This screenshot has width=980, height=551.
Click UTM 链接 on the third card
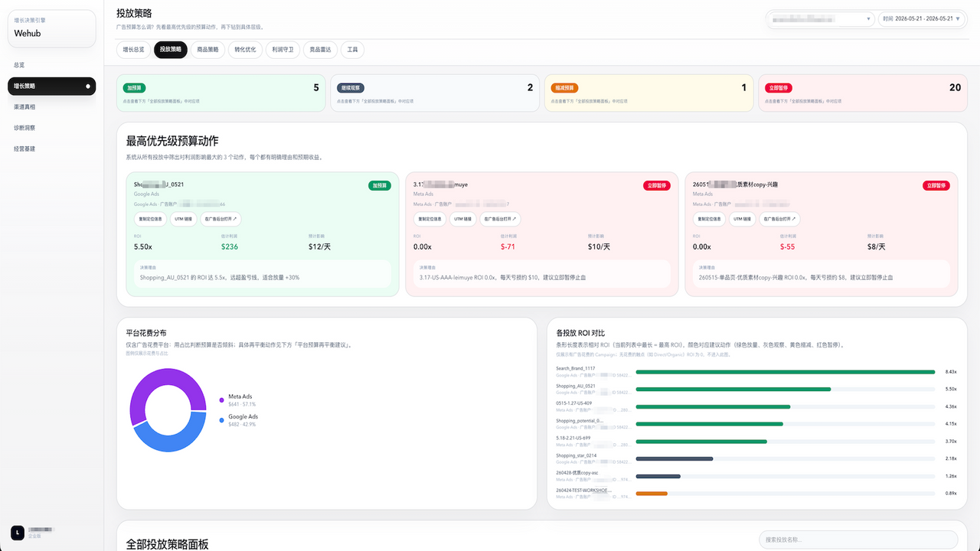click(x=741, y=219)
